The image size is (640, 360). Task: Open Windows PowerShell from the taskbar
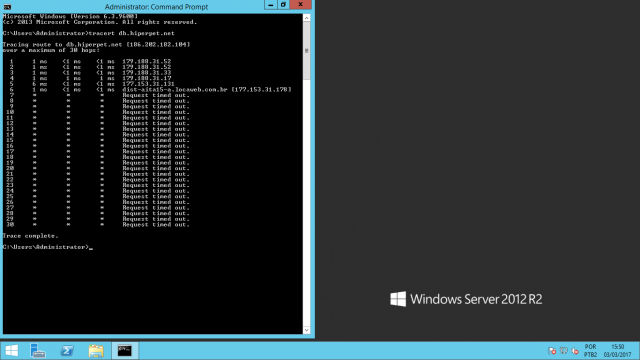(x=67, y=351)
